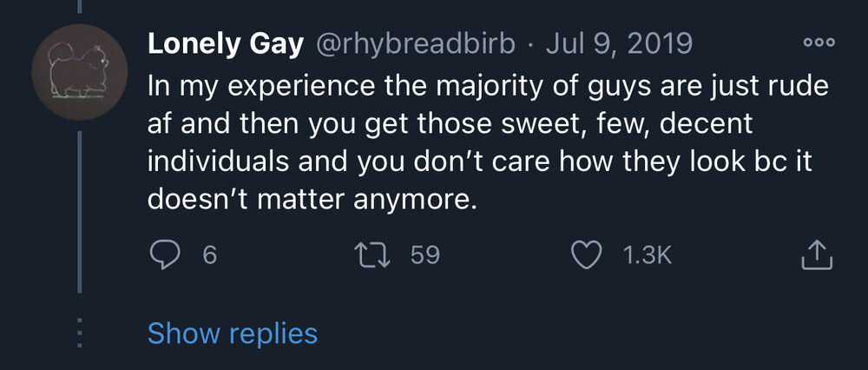The width and height of the screenshot is (868, 370).
Task: Open the three-dot more options menu
Action: tap(819, 43)
